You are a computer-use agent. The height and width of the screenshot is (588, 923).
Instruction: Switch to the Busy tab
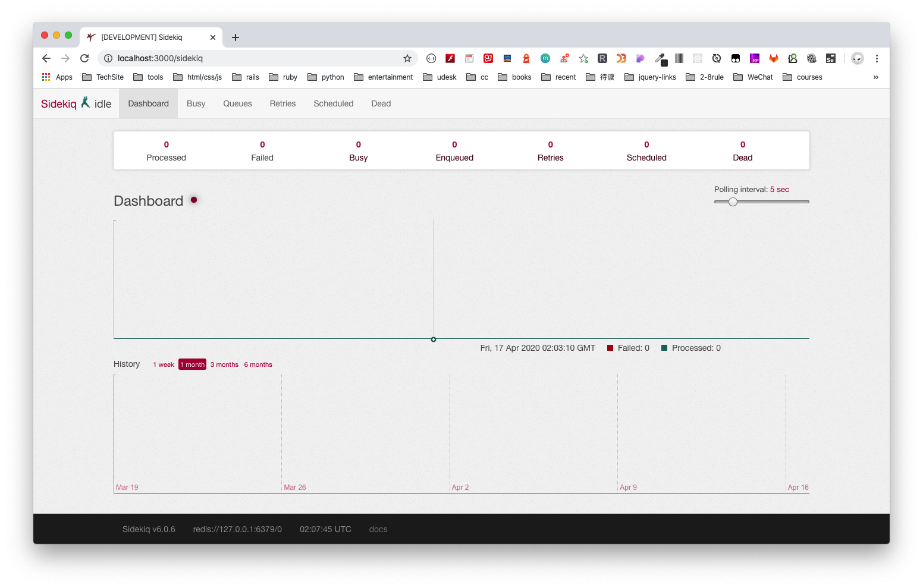pyautogui.click(x=196, y=103)
